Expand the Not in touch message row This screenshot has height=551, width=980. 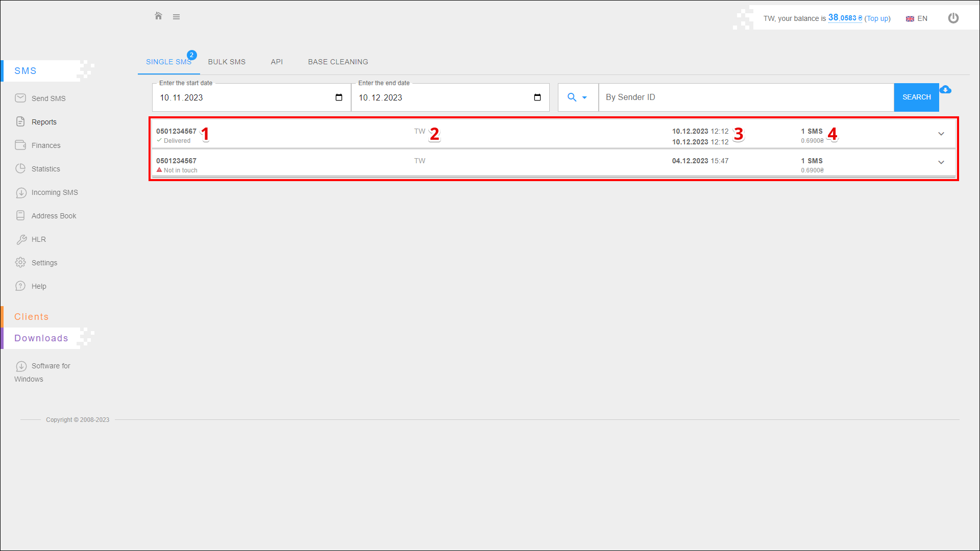coord(941,163)
